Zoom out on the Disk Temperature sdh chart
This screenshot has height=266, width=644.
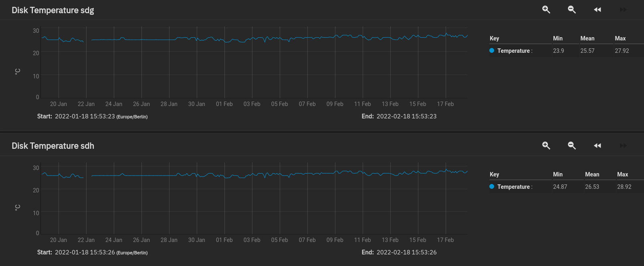click(571, 146)
